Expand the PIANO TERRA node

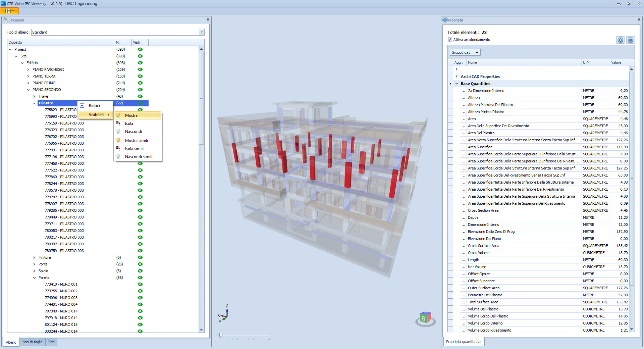click(28, 76)
